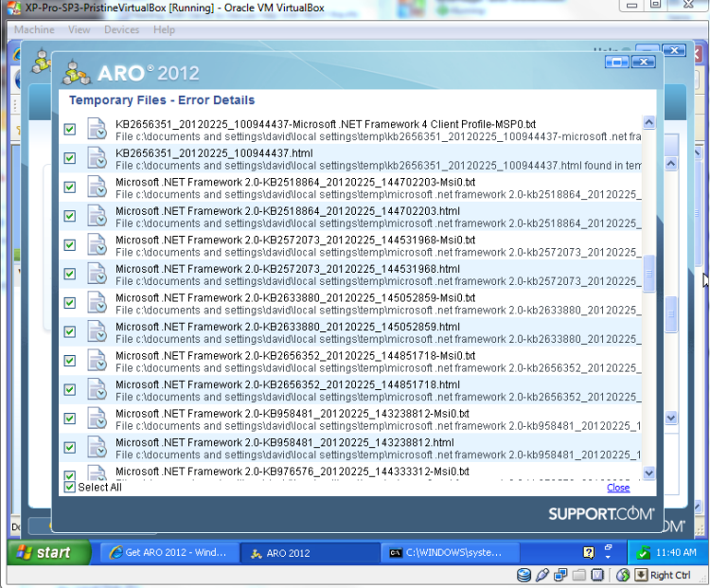This screenshot has height=588, width=710.
Task: Click the Right Ctrl host key indicator
Action: [670, 576]
